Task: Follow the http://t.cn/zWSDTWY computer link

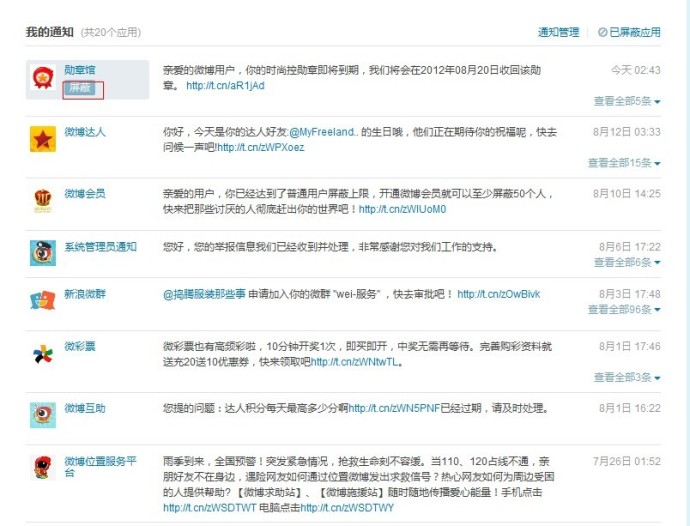Action: (x=347, y=508)
